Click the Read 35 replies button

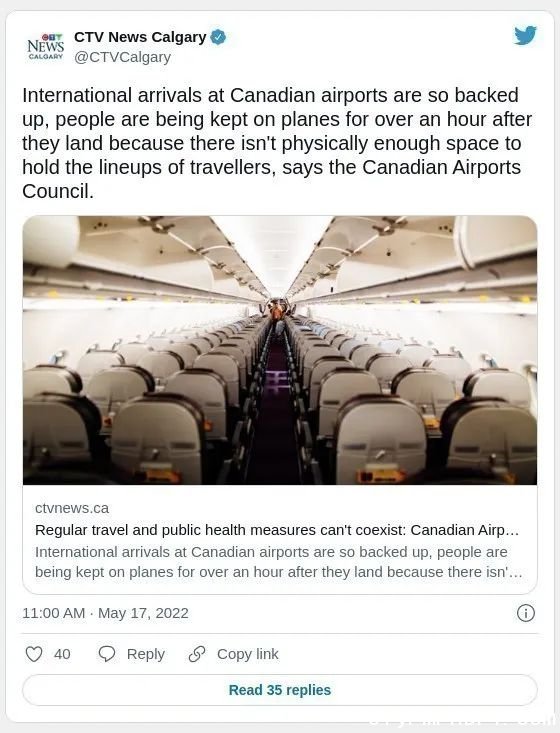(280, 690)
